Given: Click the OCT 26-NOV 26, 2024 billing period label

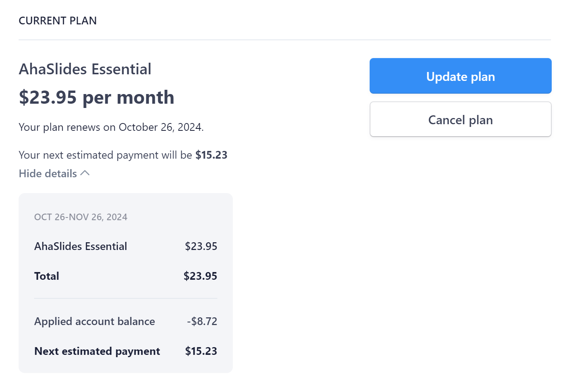Looking at the screenshot, I should 81,217.
